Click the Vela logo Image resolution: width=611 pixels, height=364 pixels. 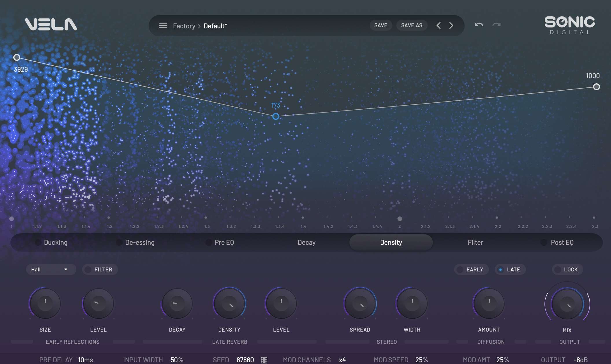click(x=51, y=24)
